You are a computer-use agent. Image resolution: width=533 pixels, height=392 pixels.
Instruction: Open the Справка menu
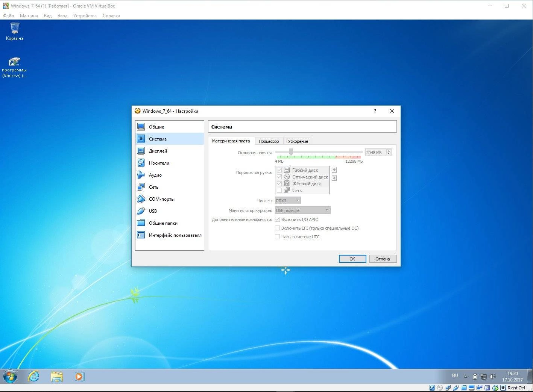point(111,16)
